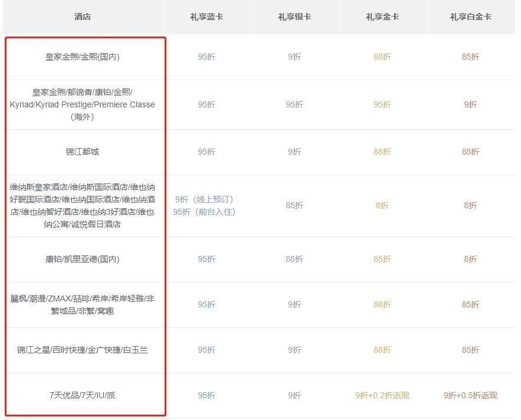Click the 酒店 column header
The width and height of the screenshot is (521, 420).
83,17
